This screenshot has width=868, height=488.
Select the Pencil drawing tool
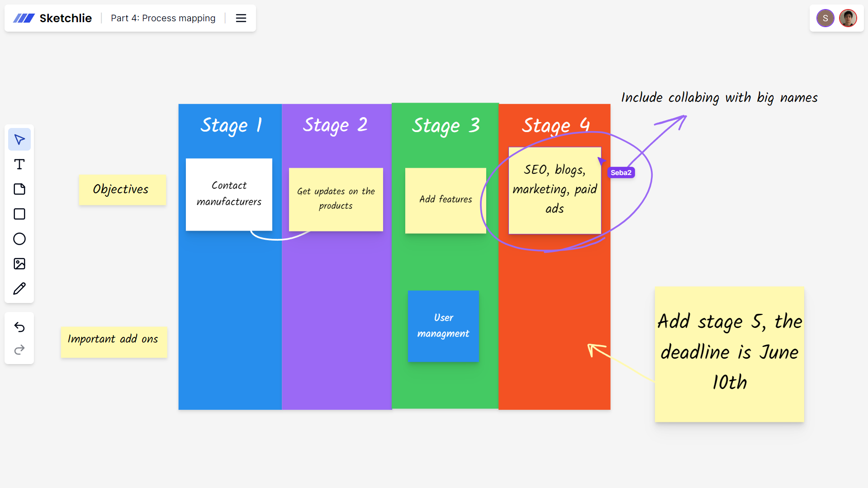[19, 289]
